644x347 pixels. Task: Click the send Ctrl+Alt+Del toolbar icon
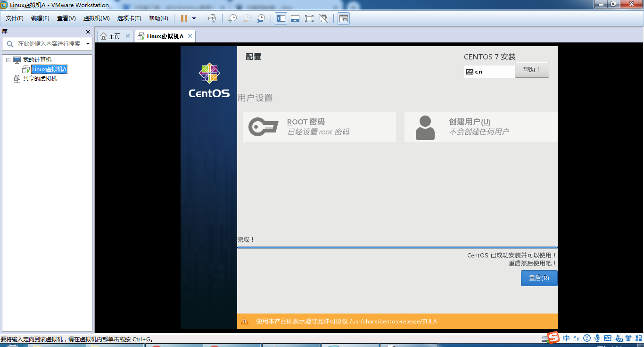[x=213, y=18]
